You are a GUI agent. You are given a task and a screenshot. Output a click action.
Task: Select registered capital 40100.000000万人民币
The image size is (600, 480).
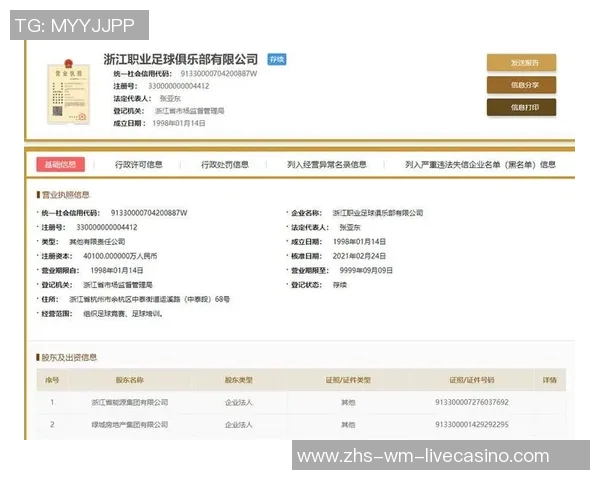120,256
